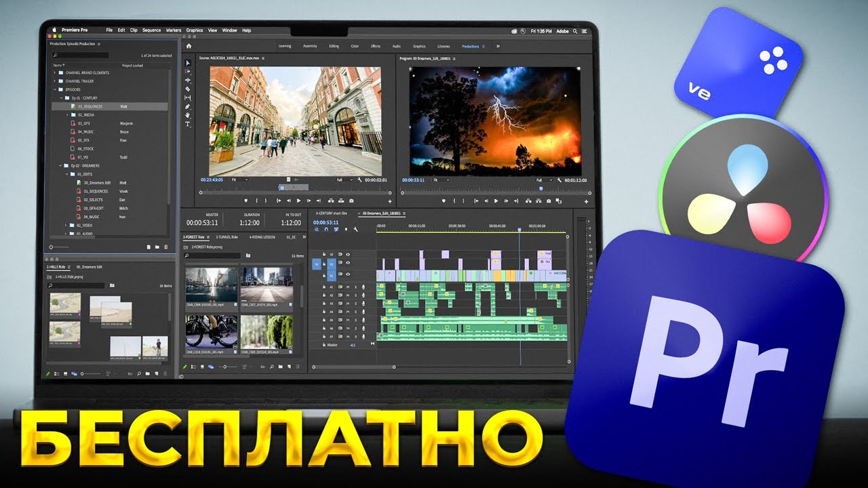Click the Home icon in workspace bar

[x=189, y=46]
